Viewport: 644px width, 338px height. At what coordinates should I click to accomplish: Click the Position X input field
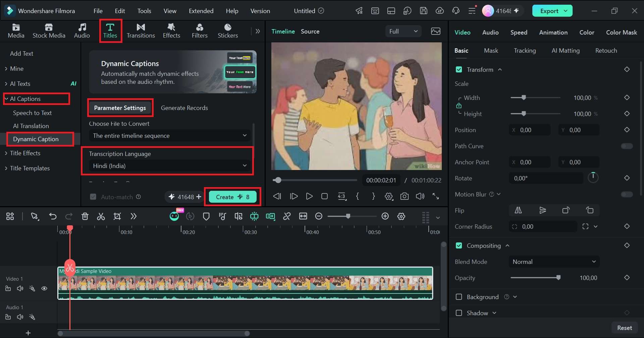click(x=530, y=130)
